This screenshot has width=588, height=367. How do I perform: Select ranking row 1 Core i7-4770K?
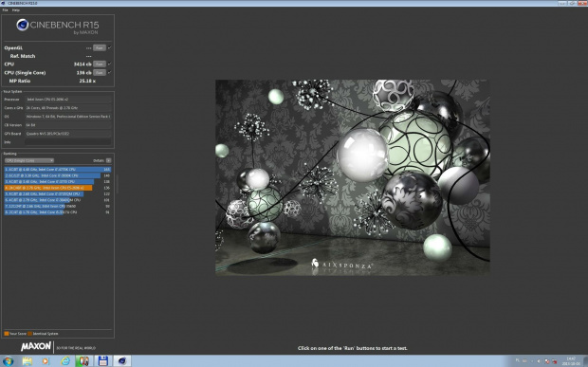click(x=57, y=170)
